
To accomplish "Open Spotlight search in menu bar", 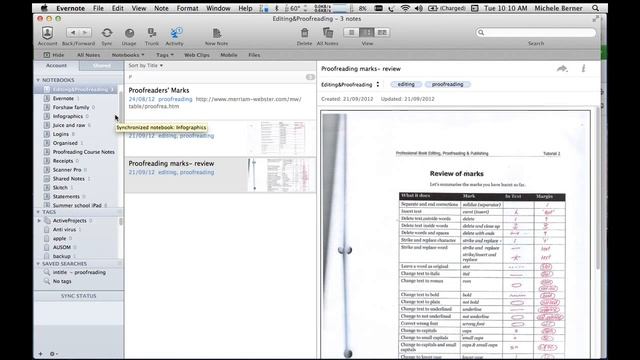I will click(596, 8).
